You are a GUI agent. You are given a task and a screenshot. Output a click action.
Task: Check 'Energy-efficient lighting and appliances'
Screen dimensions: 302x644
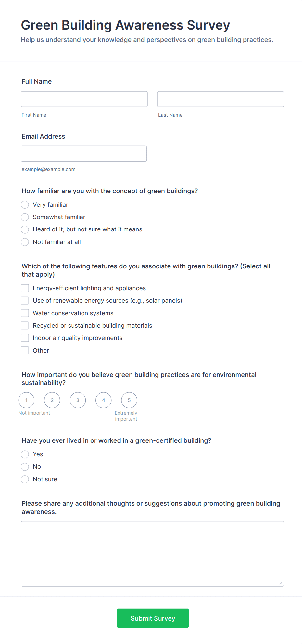(x=25, y=288)
